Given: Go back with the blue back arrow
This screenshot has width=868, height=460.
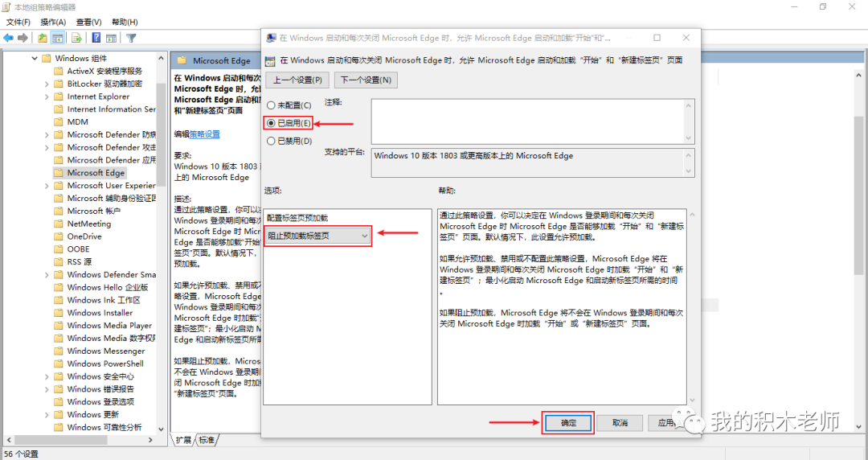Looking at the screenshot, I should [x=8, y=38].
